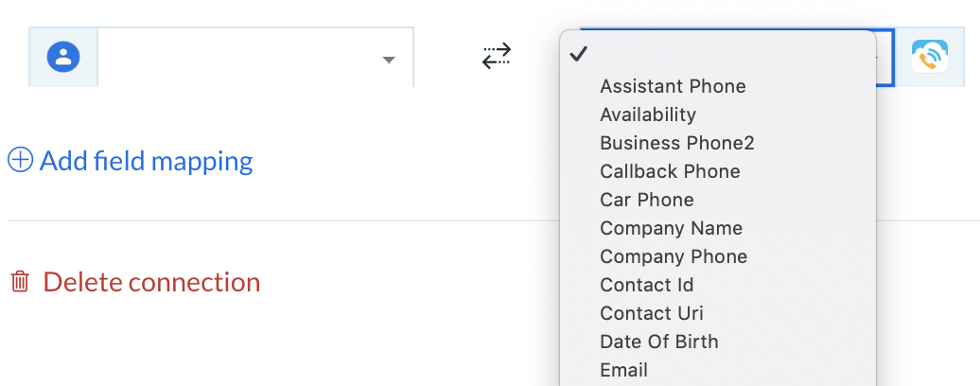Viewport: 980px width, 386px height.
Task: Click the left dropdown arrow
Action: click(x=389, y=60)
